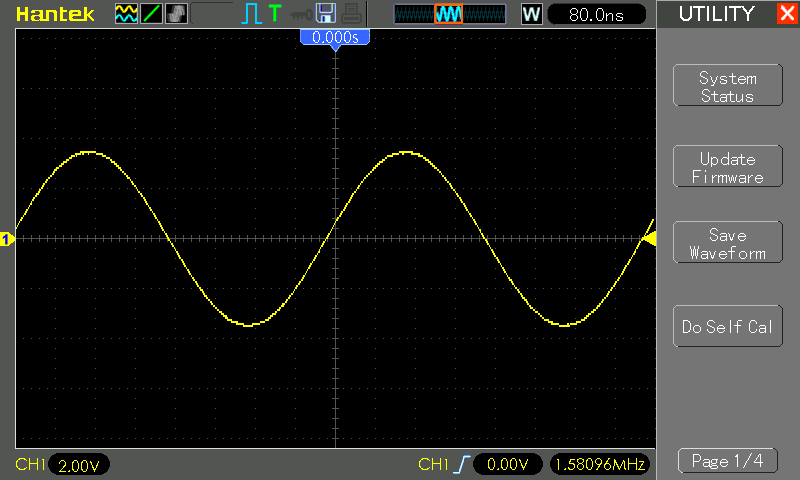The height and width of the screenshot is (480, 800).
Task: Click the CH1 2.00V volts-per-division readout
Action: (78, 465)
